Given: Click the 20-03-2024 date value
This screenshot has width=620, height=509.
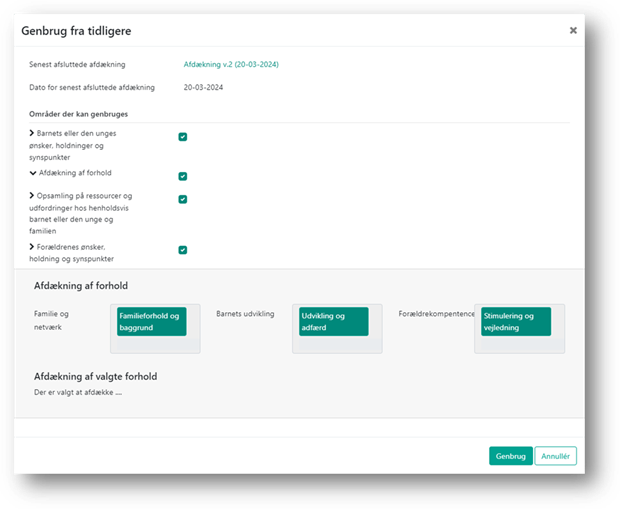Looking at the screenshot, I should 202,87.
